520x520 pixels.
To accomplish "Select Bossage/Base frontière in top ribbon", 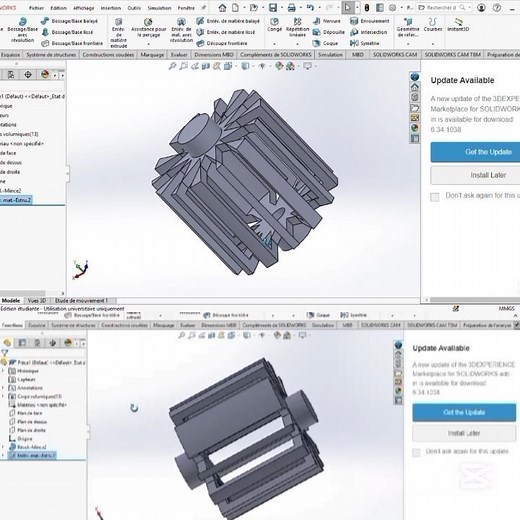I will tap(72, 43).
